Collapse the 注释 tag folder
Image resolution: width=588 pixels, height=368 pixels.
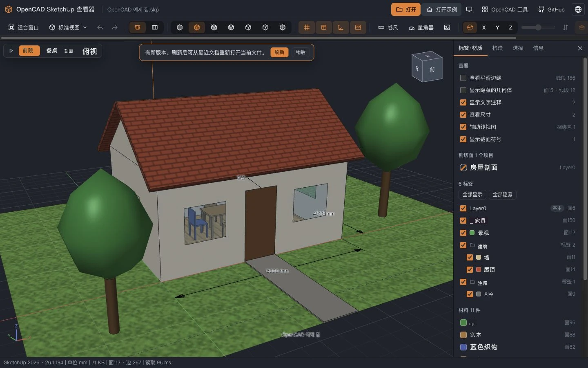coord(472,282)
